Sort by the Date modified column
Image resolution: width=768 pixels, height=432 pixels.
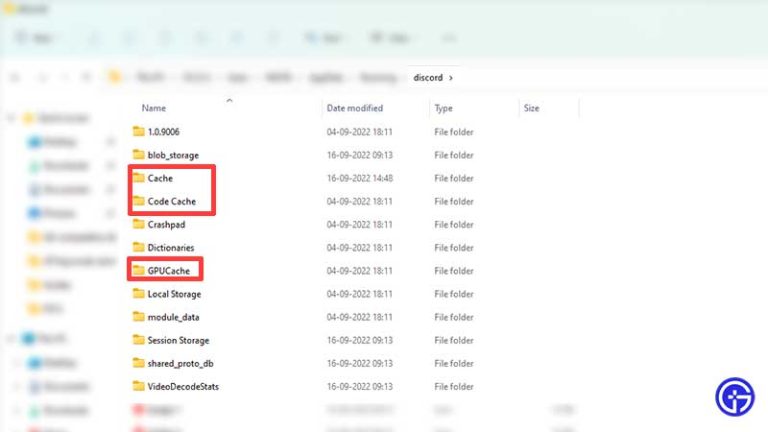click(355, 108)
